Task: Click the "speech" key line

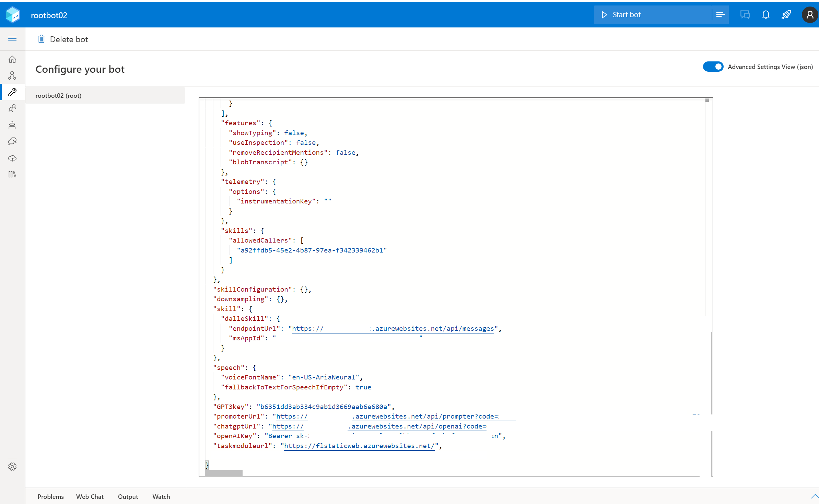Action: click(235, 368)
